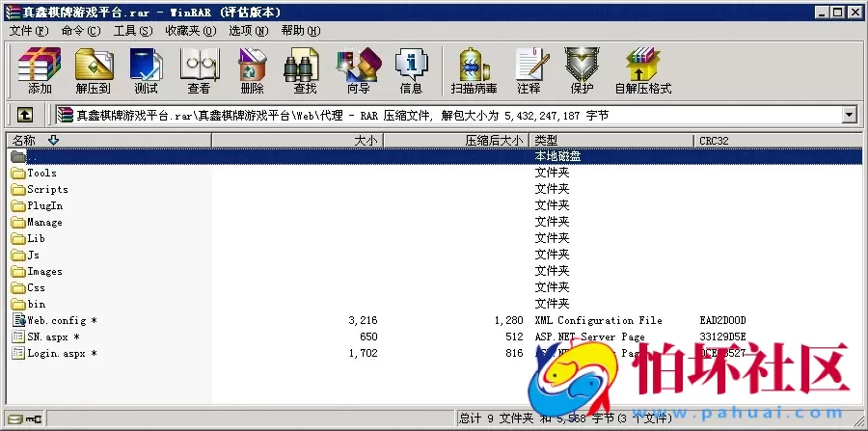Sort by Type (类型) column header

click(x=611, y=141)
